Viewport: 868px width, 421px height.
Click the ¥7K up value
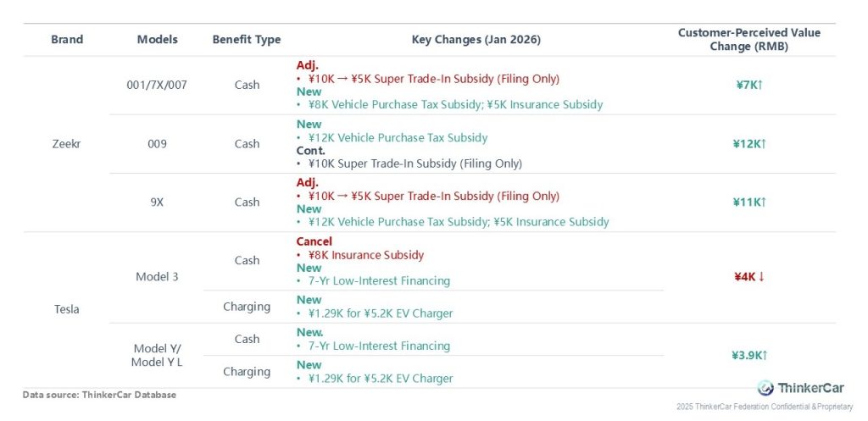point(749,85)
